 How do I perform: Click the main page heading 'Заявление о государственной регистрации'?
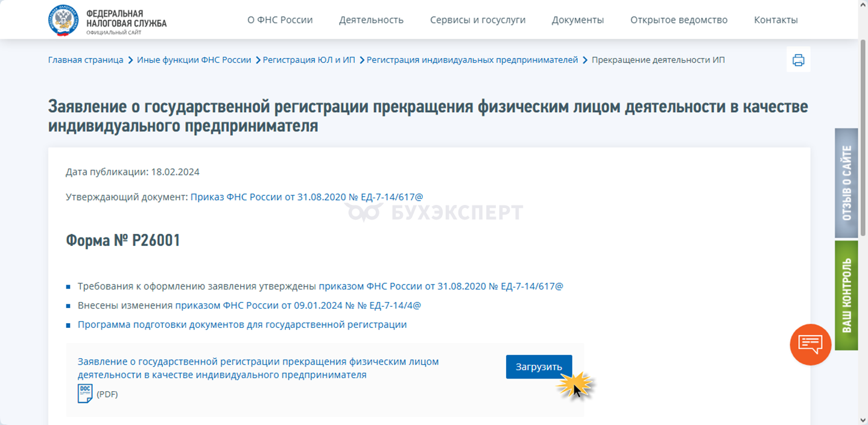pos(428,116)
